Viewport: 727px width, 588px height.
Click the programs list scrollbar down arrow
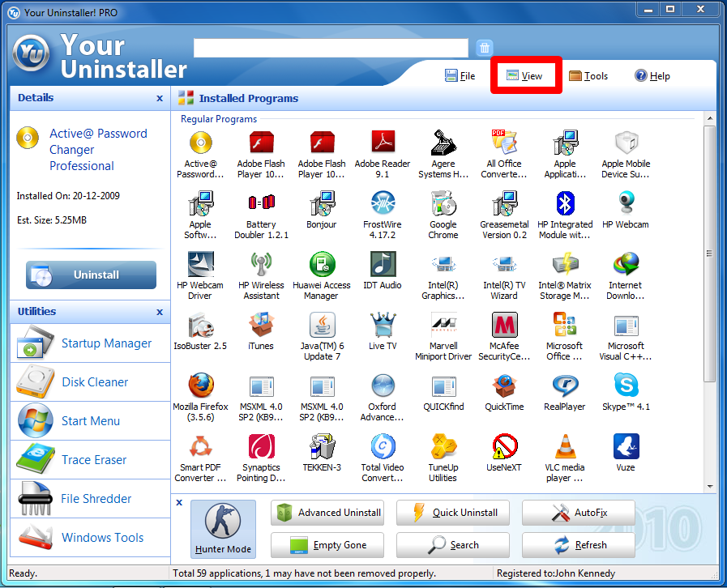point(710,487)
